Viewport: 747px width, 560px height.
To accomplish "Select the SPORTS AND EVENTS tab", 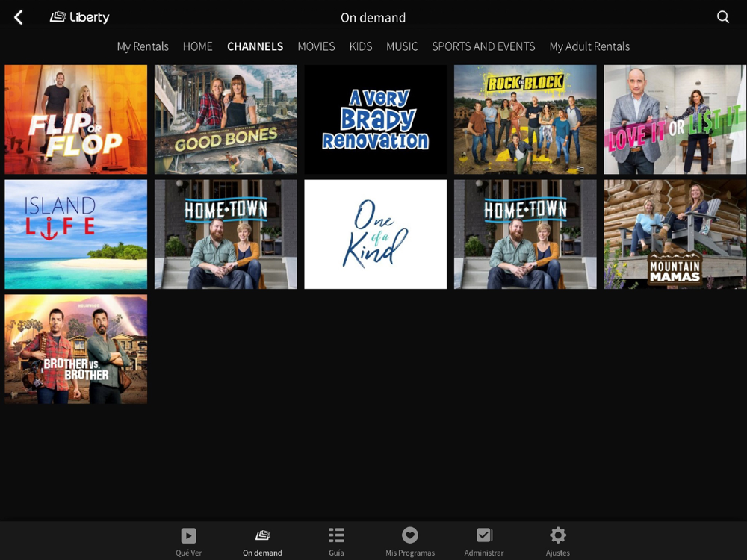I will coord(483,46).
